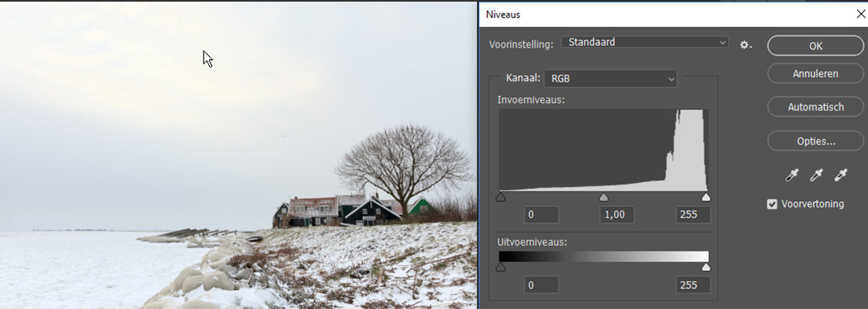The width and height of the screenshot is (868, 309).
Task: Click the Uitvoerniveaus label
Action: [x=532, y=242]
